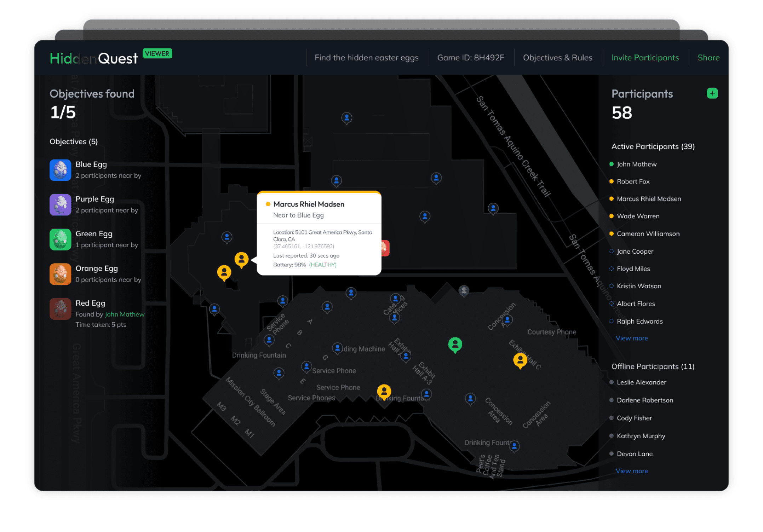763x532 pixels.
Task: Open Objectives & Rules menu item
Action: (x=557, y=58)
